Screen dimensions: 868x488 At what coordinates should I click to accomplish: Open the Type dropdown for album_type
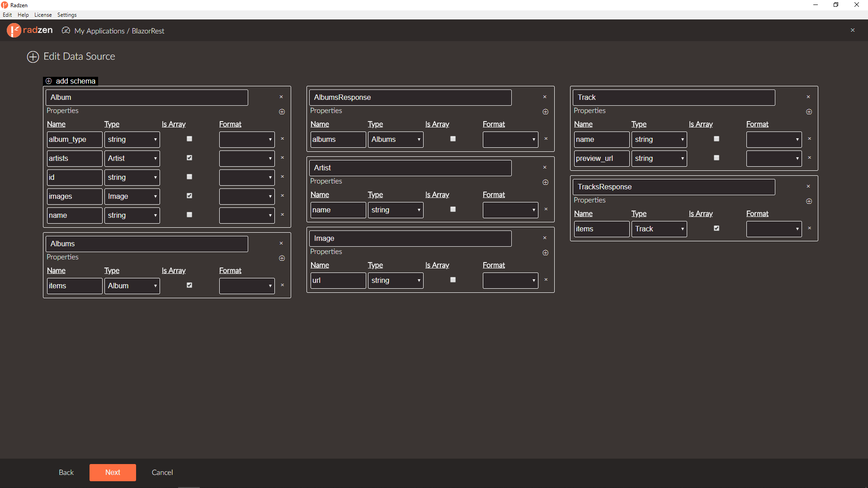132,140
